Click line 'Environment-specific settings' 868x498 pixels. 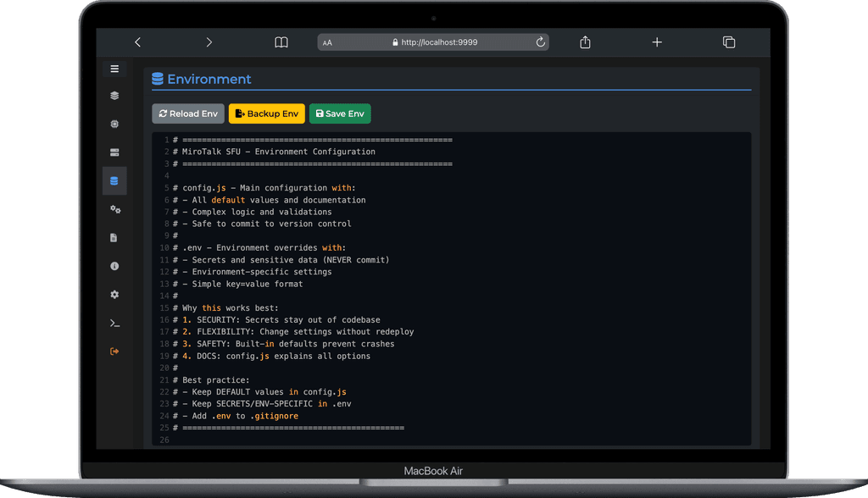(x=262, y=272)
